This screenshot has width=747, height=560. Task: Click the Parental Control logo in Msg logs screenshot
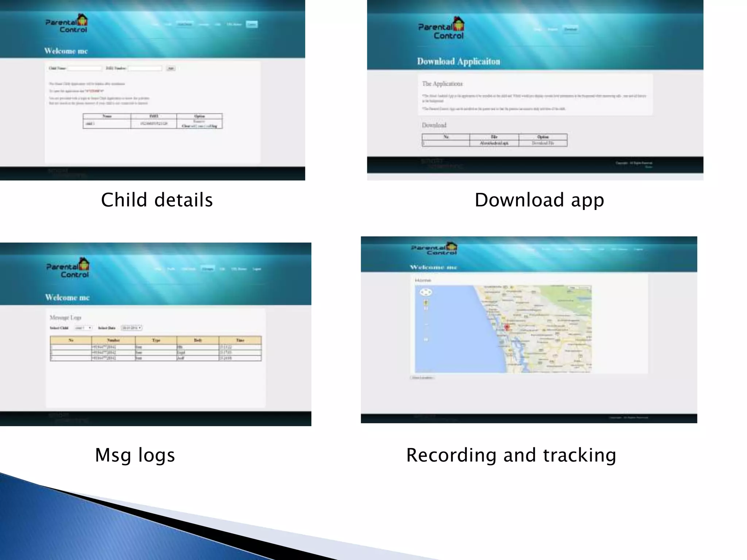pyautogui.click(x=67, y=268)
